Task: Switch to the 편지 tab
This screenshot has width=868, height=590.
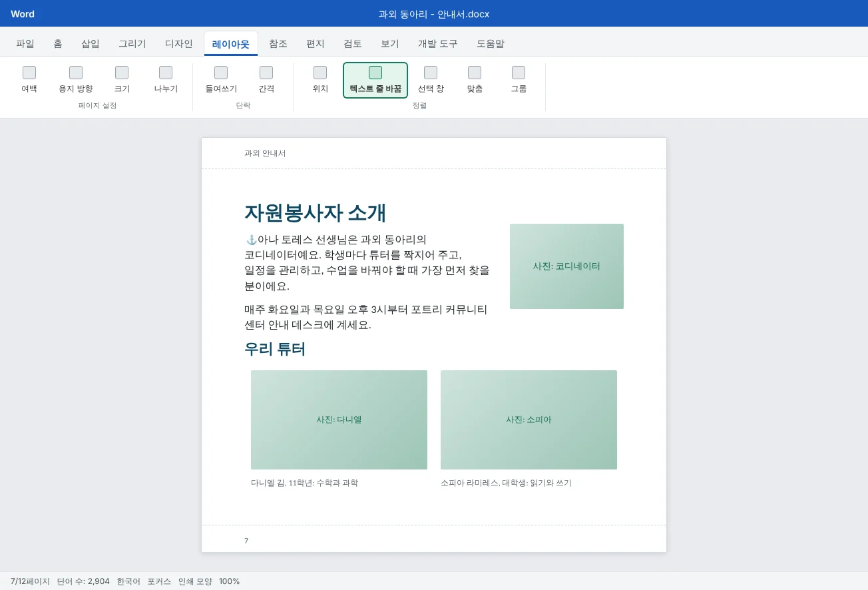Action: (x=316, y=44)
